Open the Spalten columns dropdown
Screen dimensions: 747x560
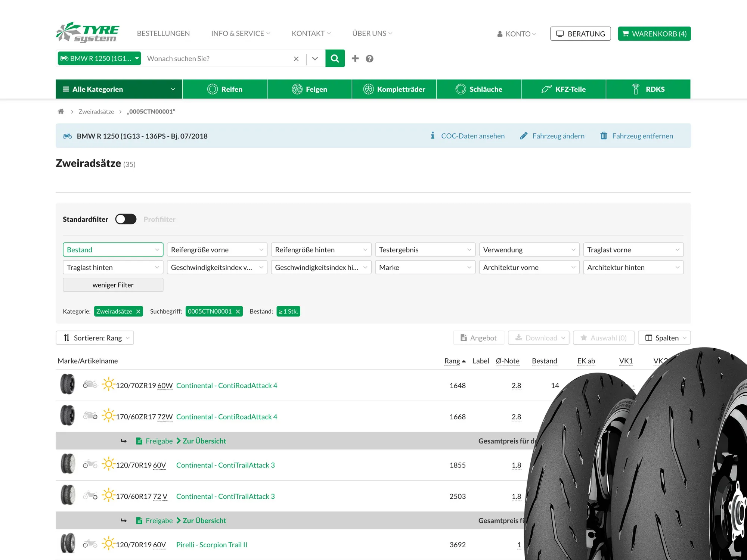click(664, 338)
